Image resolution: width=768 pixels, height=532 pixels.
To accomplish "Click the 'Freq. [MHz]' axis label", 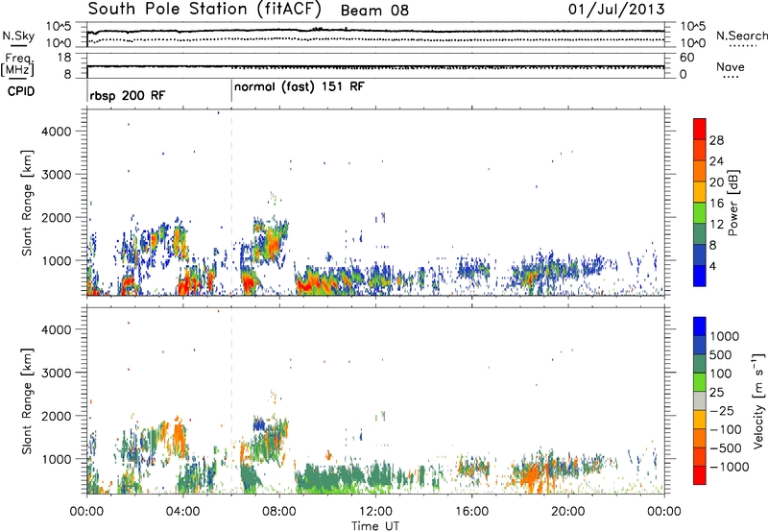I will 17,64.
